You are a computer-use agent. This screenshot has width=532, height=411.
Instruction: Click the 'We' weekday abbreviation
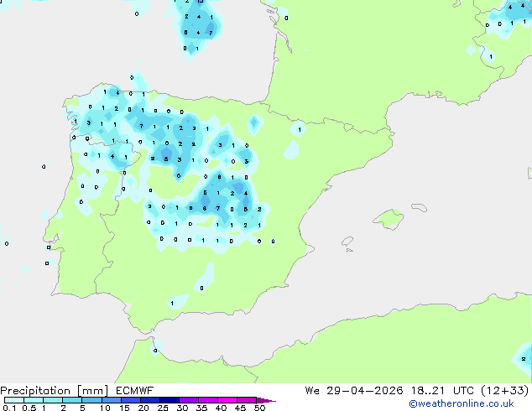(312, 391)
